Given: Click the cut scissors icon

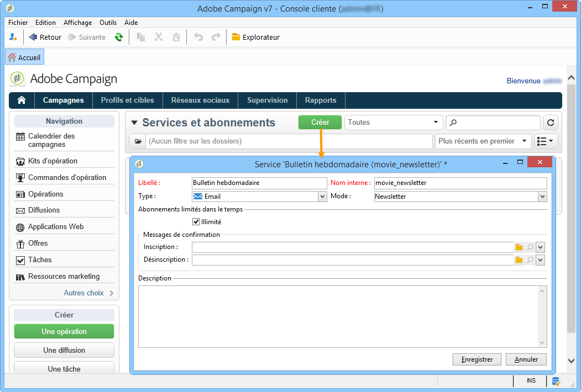Looking at the screenshot, I should click(x=159, y=37).
